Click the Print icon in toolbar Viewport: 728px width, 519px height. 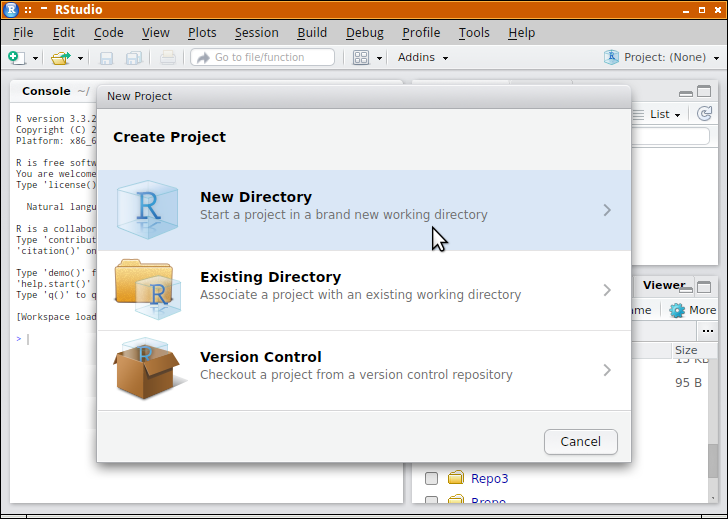tap(168, 58)
